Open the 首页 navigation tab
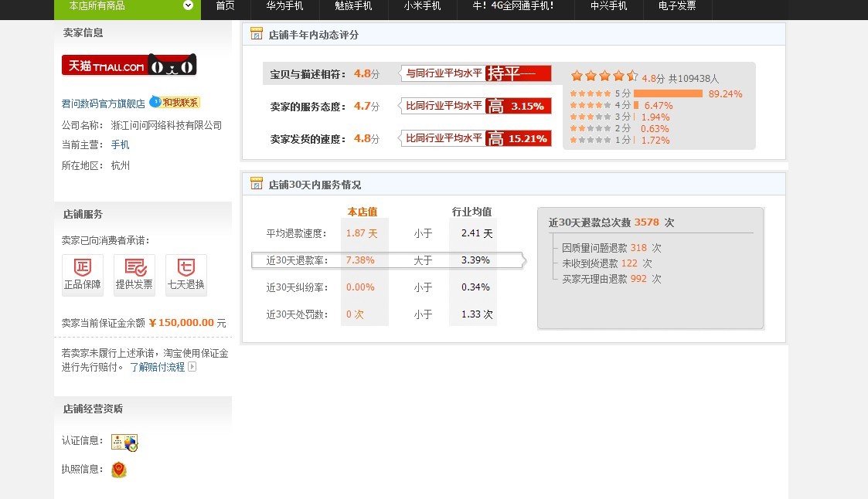Viewport: 868px width, 499px height. coord(225,6)
